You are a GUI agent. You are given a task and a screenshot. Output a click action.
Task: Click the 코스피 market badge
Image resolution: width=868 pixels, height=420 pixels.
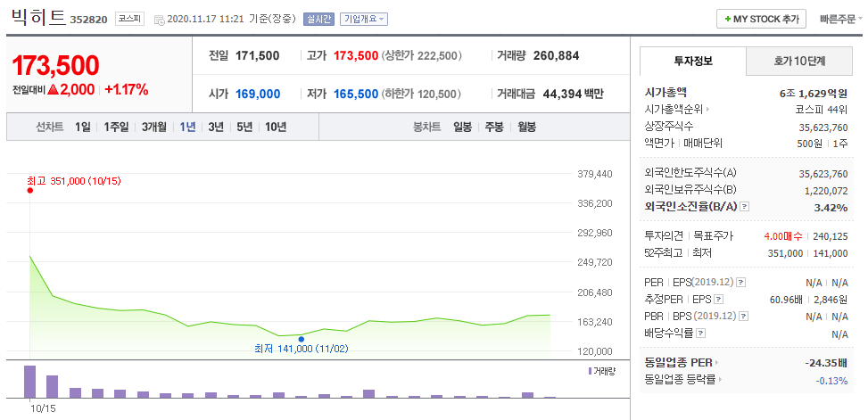coord(129,19)
